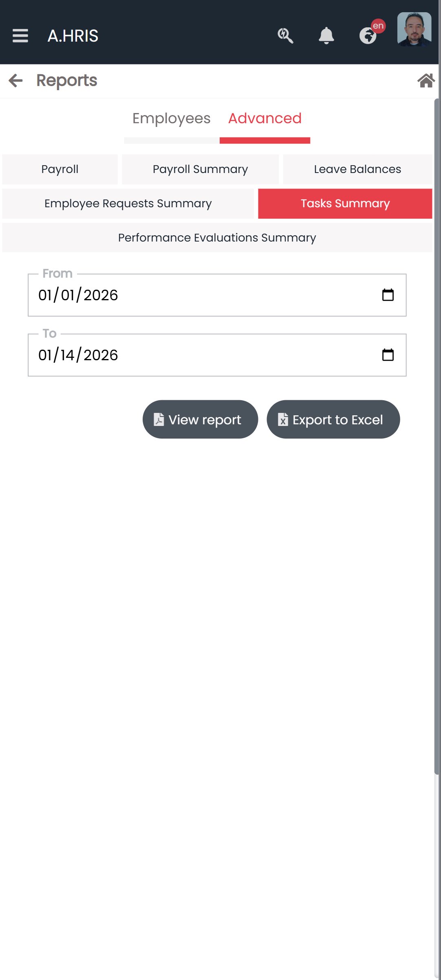This screenshot has height=980, width=441.
Task: Choose Tasks Summary report
Action: click(x=345, y=204)
